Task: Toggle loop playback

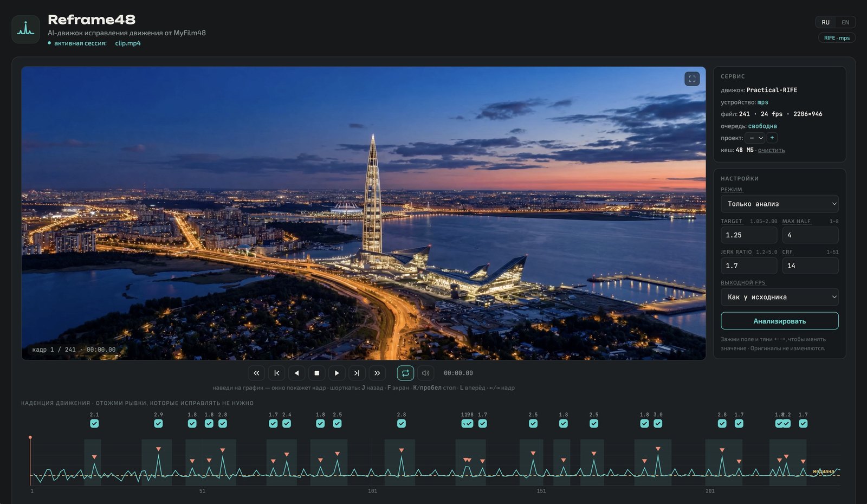Action: 405,373
